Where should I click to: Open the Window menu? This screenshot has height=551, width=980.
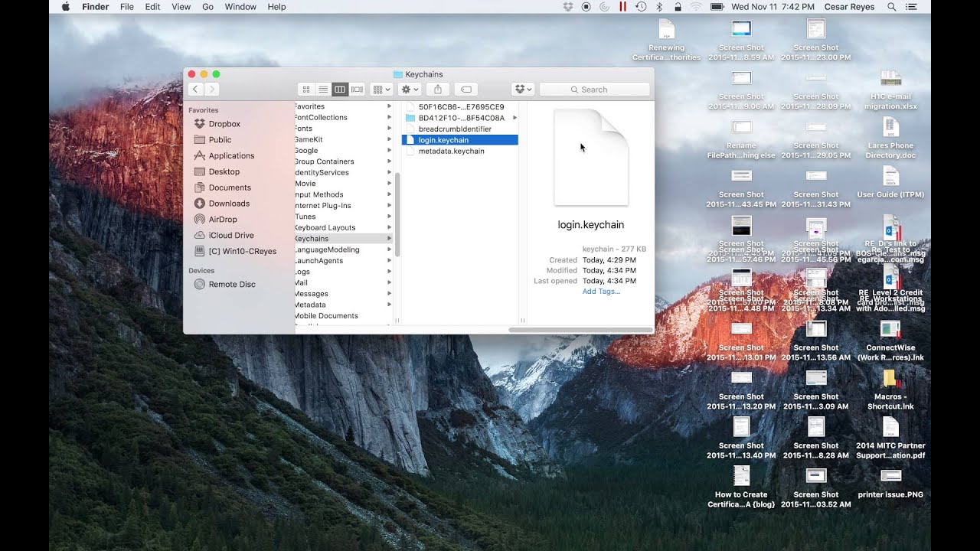point(240,7)
